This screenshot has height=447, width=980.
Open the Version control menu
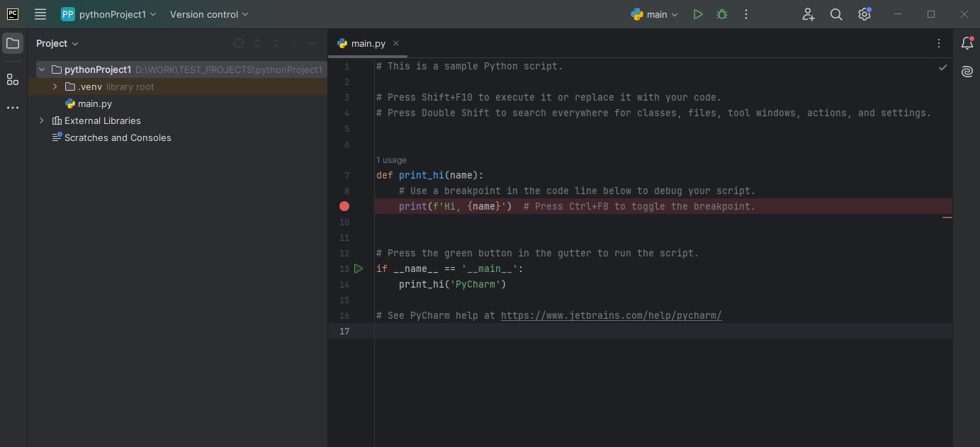pyautogui.click(x=209, y=14)
